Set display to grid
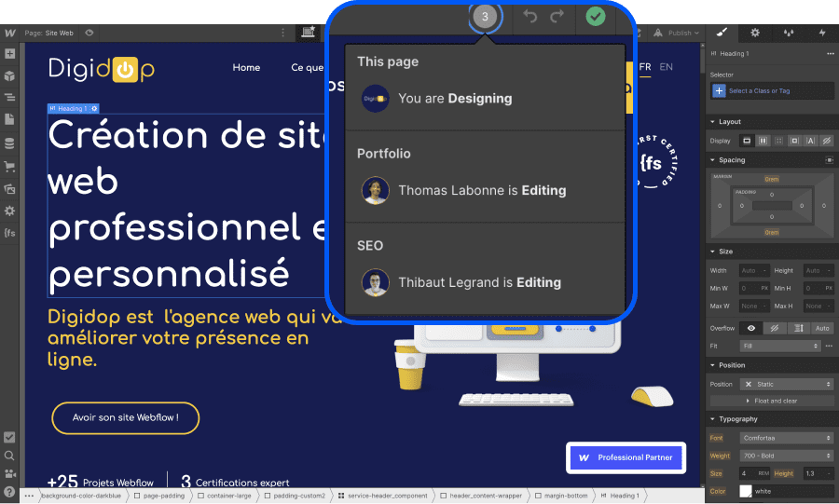This screenshot has width=839, height=504. coord(778,141)
